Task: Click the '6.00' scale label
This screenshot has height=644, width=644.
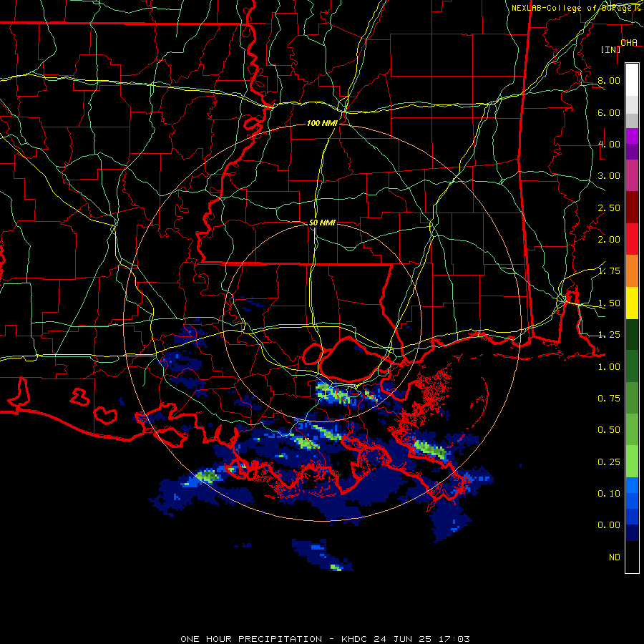Action: 609,112
